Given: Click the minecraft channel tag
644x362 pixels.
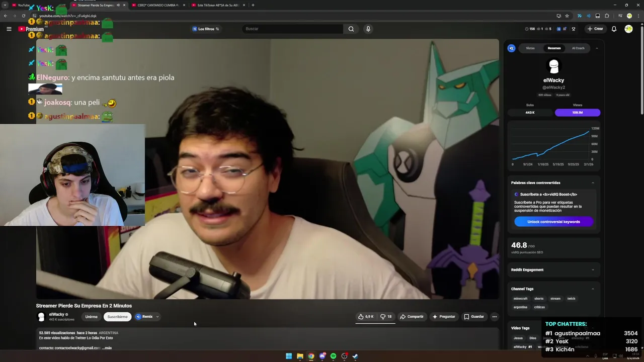Looking at the screenshot, I should (520, 299).
